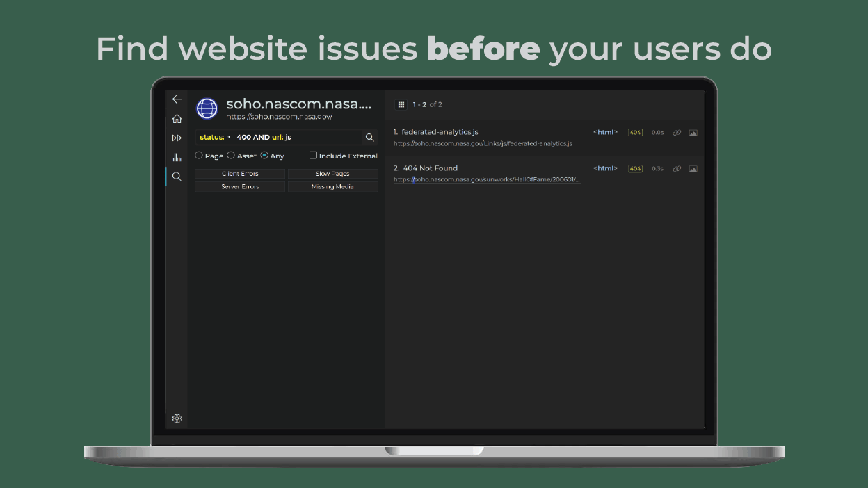Screen dimensions: 868x488
Task: Click the fast-forward double-arrow sidebar icon
Action: point(177,138)
